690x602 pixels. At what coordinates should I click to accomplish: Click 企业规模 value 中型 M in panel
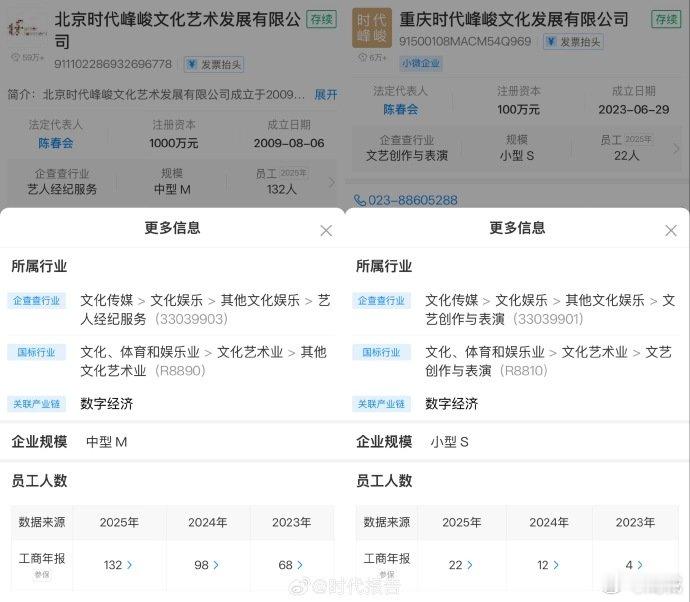(107, 442)
